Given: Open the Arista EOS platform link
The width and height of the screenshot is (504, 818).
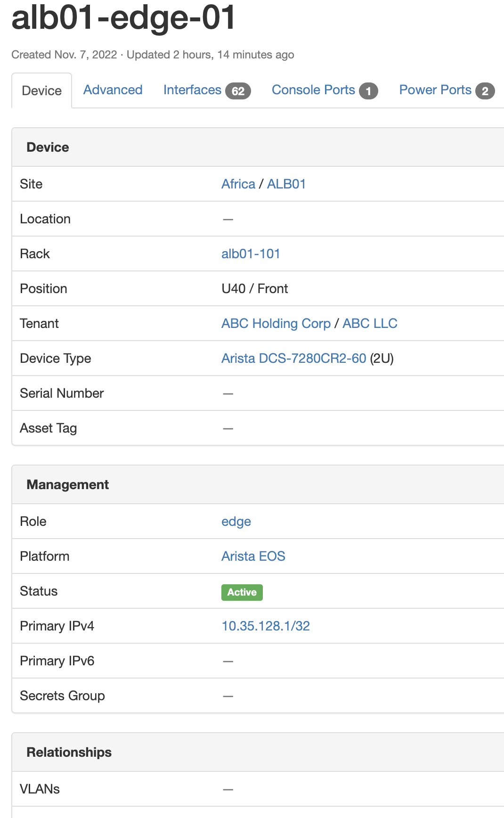Looking at the screenshot, I should pyautogui.click(x=253, y=556).
